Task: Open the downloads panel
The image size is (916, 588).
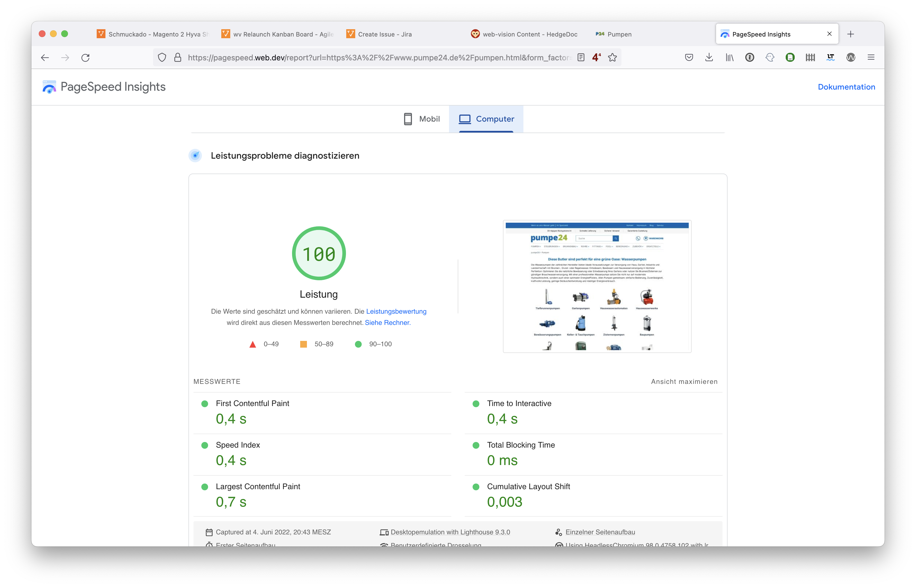Action: pos(709,57)
